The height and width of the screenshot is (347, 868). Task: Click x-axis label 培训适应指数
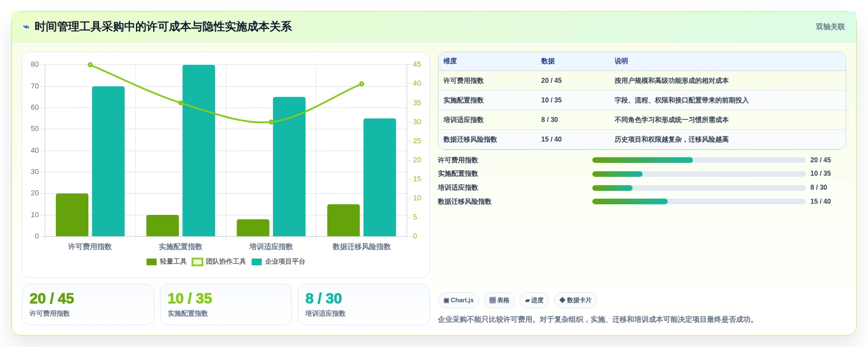coord(271,247)
